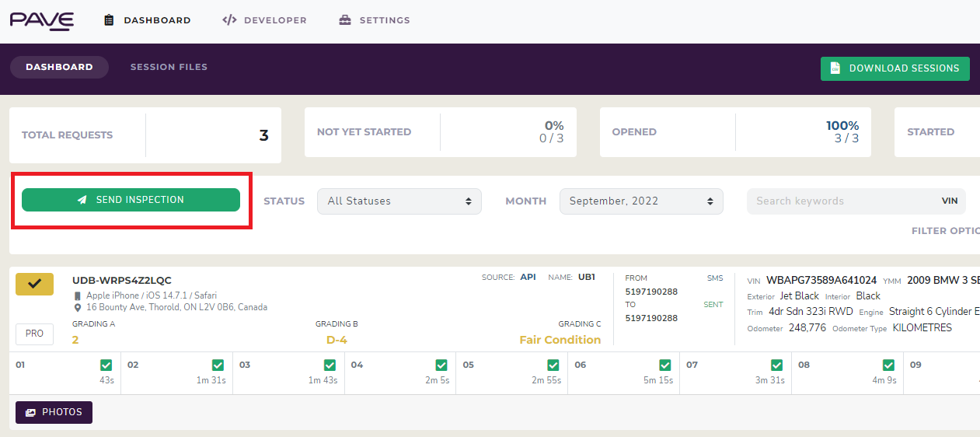Screen dimensions: 980x437
Task: Toggle the step 04 green checkbox
Action: [x=441, y=365]
